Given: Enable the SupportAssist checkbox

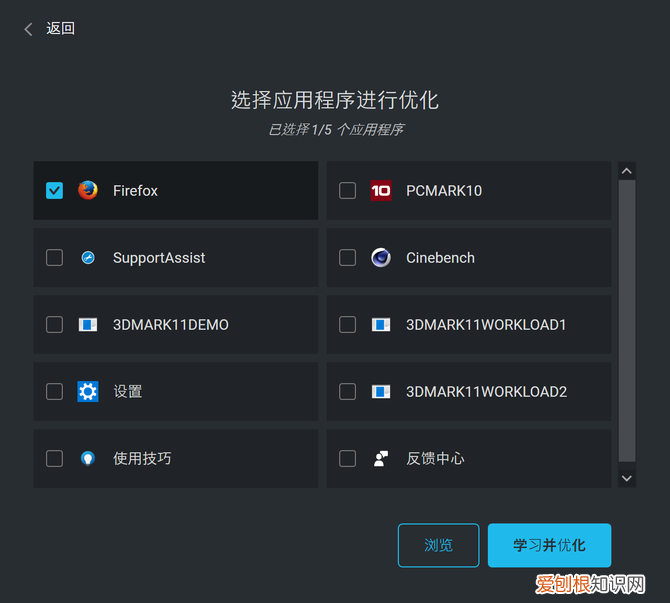Looking at the screenshot, I should [x=54, y=258].
